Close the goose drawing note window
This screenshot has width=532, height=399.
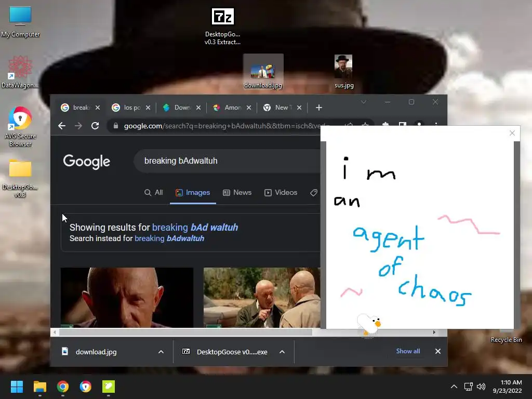pos(512,133)
